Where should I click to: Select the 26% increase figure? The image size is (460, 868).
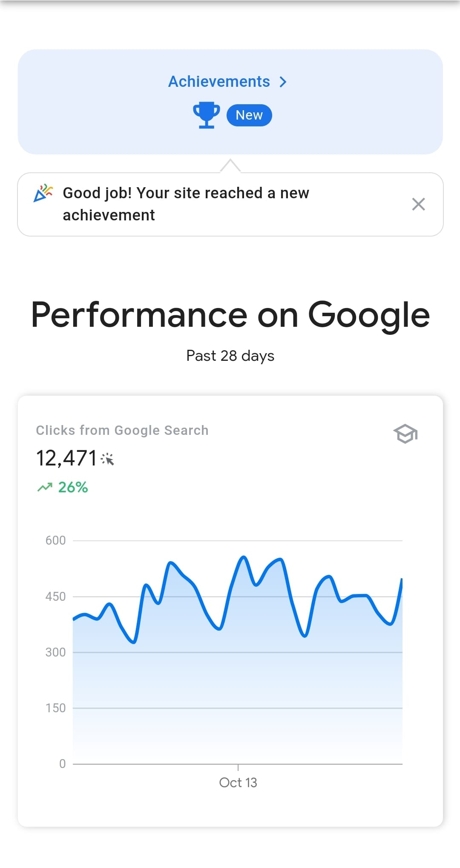73,487
